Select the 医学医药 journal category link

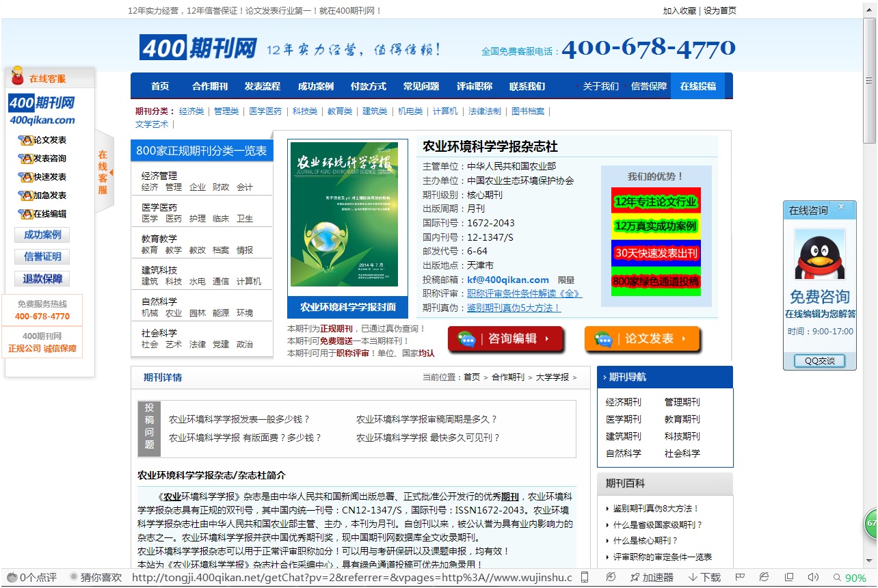[x=265, y=111]
